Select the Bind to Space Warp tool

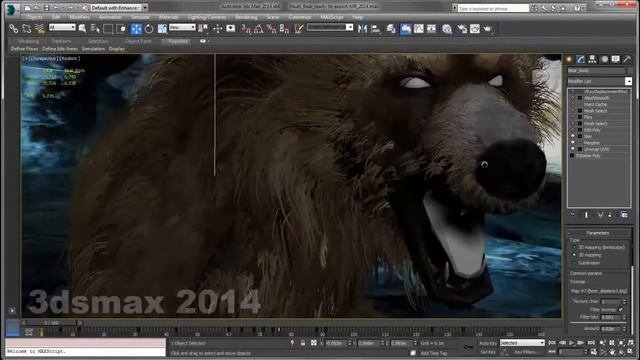click(40, 29)
